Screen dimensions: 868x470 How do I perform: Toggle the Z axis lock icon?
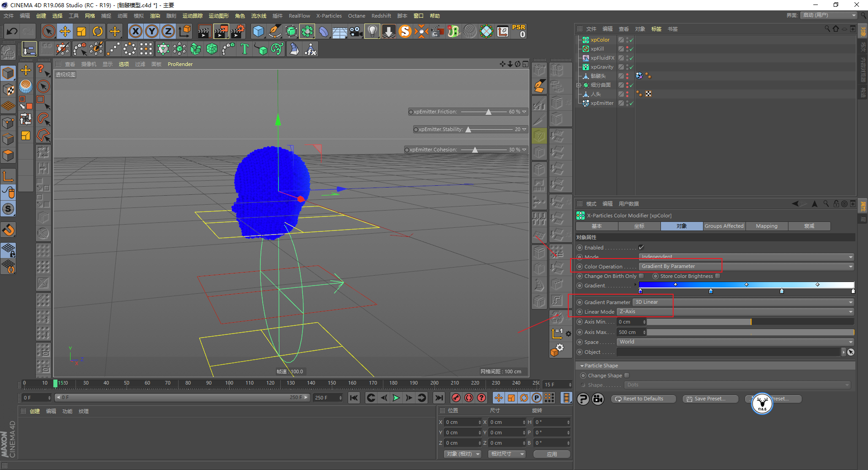point(168,31)
